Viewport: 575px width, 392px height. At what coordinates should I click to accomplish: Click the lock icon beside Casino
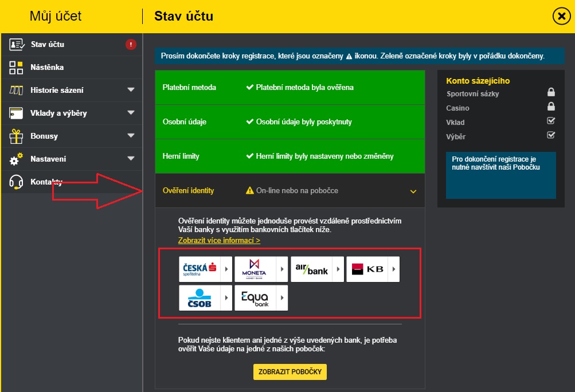551,107
